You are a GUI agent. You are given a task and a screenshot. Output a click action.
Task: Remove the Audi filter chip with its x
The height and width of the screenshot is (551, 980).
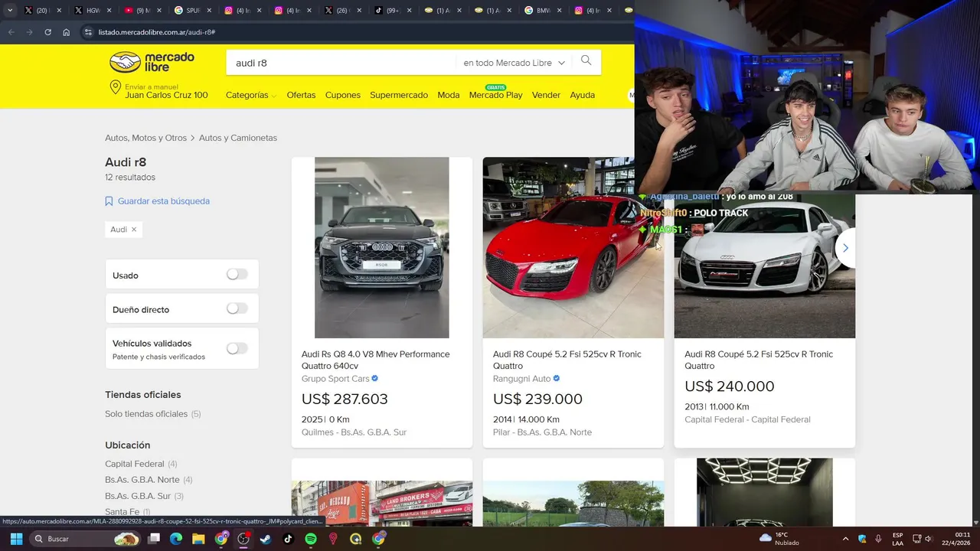[x=134, y=230]
